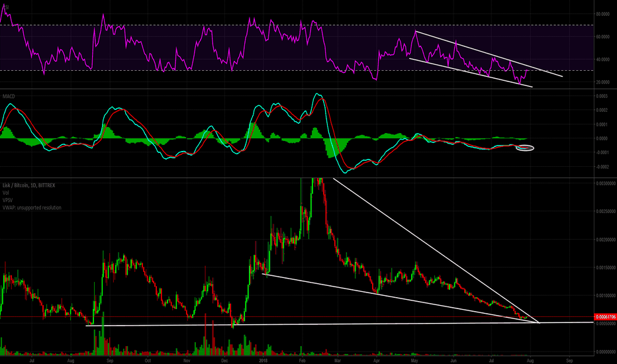This screenshot has width=617, height=364.
Task: Click the 60.0000 RSI axis value
Action: pos(603,37)
